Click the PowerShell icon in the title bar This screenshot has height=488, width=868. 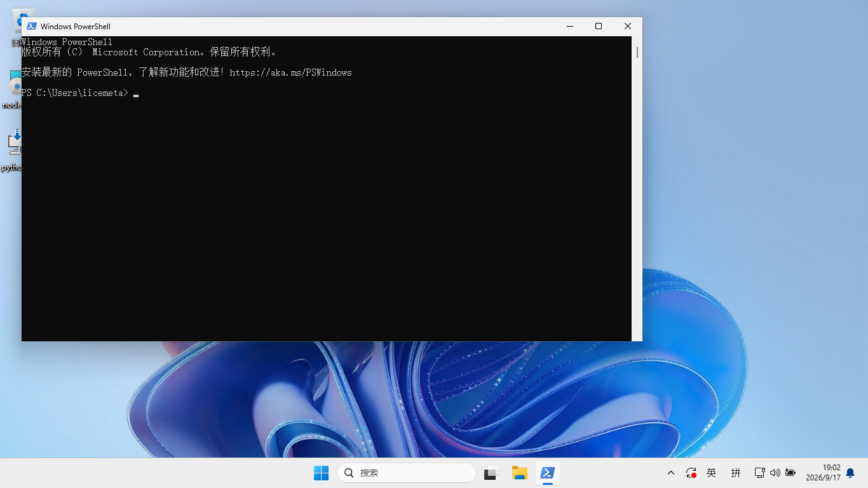click(x=31, y=26)
